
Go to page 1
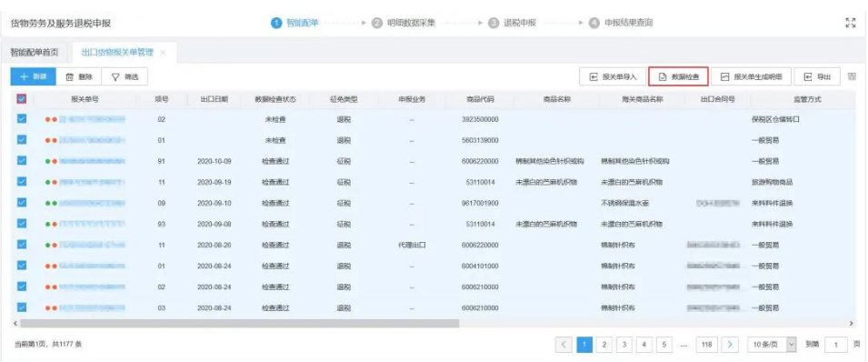(584, 344)
